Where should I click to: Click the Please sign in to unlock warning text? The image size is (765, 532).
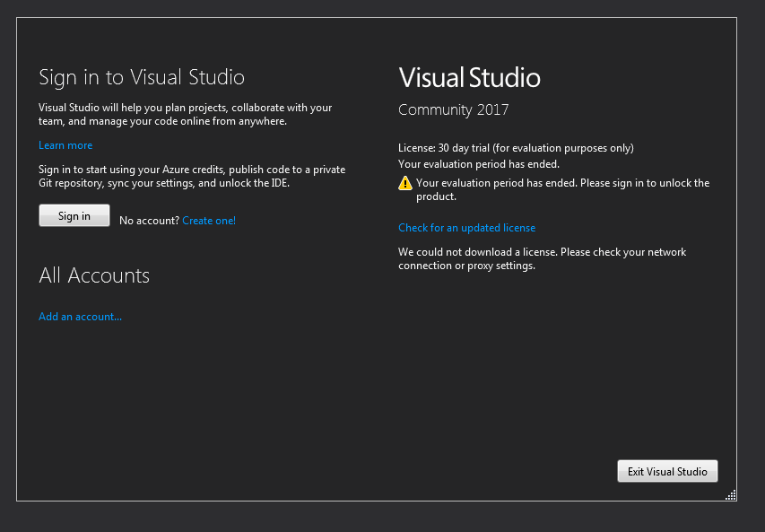[x=562, y=189]
